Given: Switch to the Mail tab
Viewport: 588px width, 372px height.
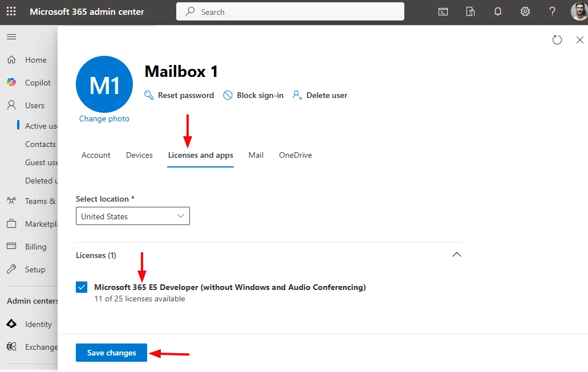Looking at the screenshot, I should [x=256, y=155].
